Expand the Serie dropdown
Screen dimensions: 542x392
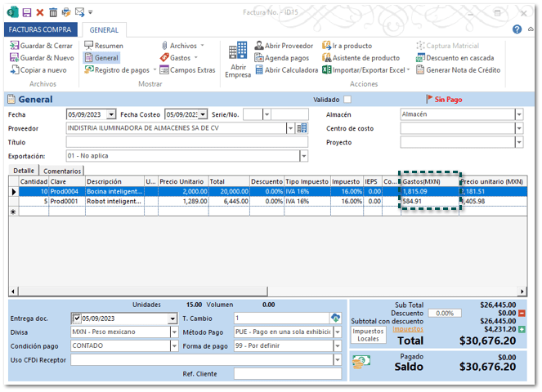[267, 114]
